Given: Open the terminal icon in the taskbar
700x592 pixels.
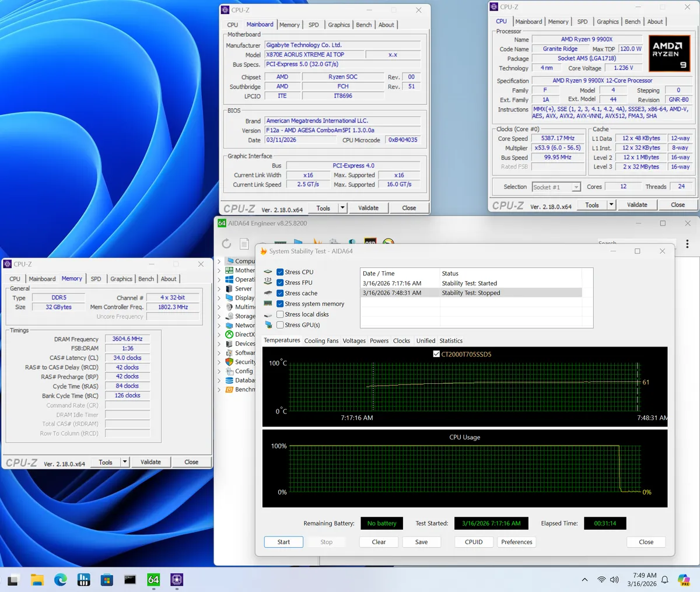Looking at the screenshot, I should [x=130, y=579].
